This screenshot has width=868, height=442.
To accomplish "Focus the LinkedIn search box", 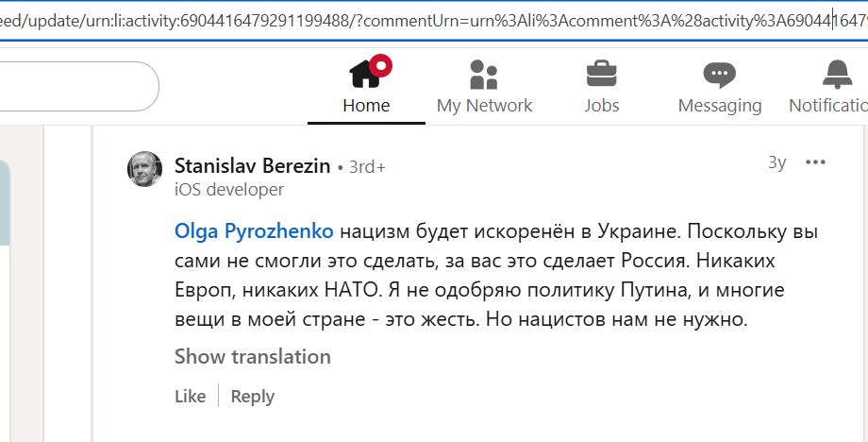I will click(75, 86).
